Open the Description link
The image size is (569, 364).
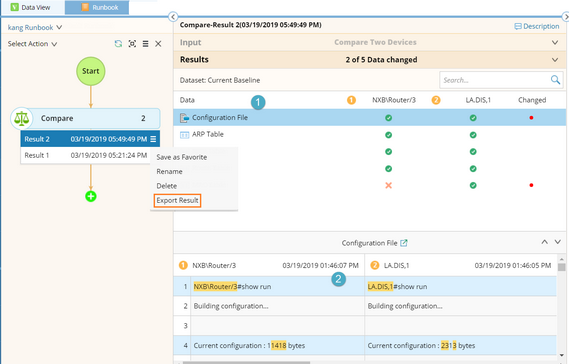point(537,26)
